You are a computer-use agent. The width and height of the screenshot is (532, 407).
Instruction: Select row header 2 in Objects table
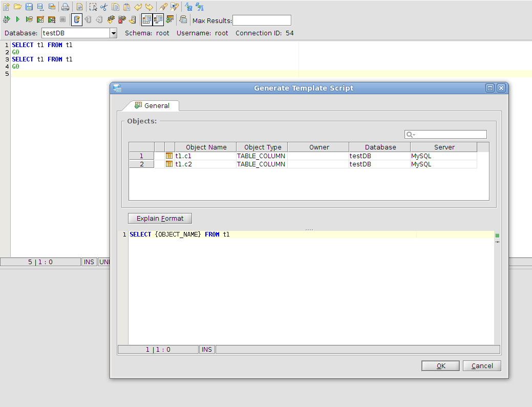(x=141, y=164)
